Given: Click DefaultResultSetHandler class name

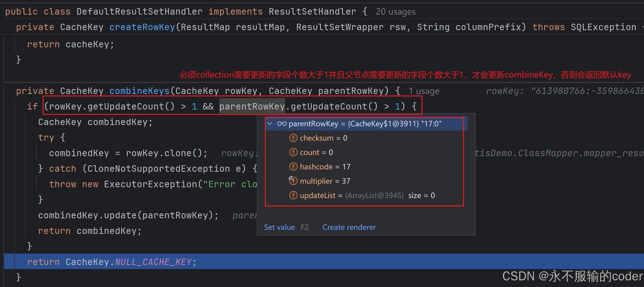Looking at the screenshot, I should tap(139, 11).
